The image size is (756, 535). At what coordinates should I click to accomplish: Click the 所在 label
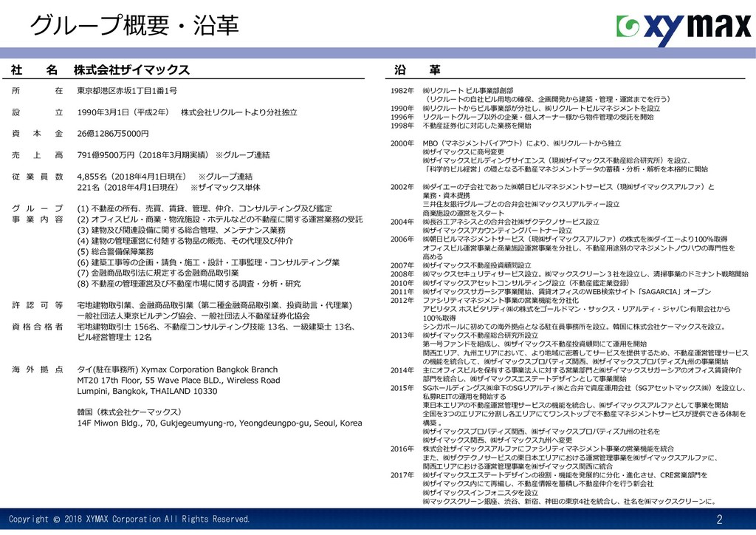[37, 91]
